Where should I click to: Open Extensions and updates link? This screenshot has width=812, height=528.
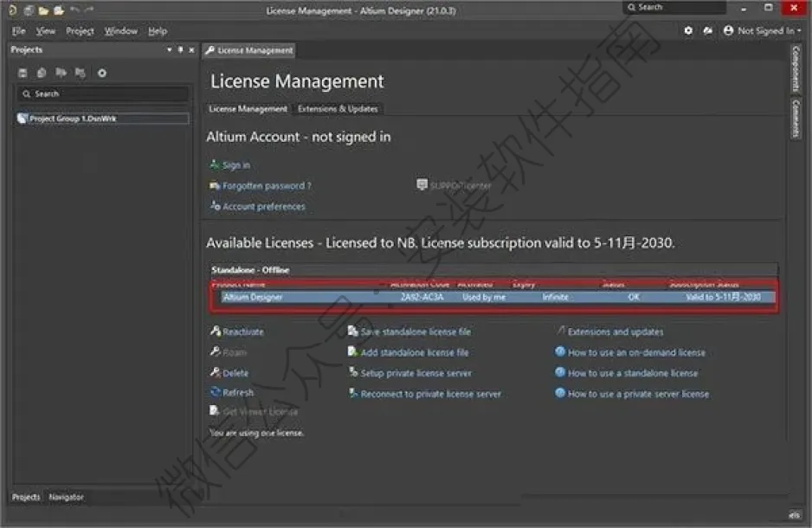pyautogui.click(x=615, y=332)
